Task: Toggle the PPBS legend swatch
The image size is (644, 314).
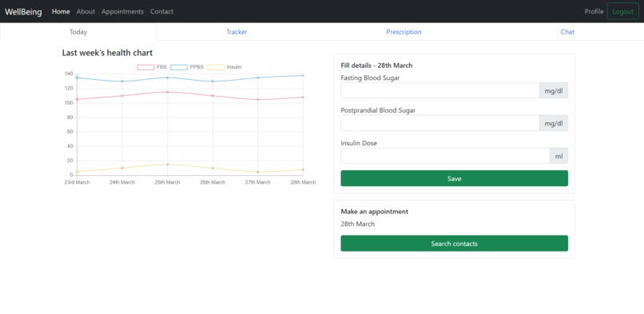Action: click(x=179, y=67)
